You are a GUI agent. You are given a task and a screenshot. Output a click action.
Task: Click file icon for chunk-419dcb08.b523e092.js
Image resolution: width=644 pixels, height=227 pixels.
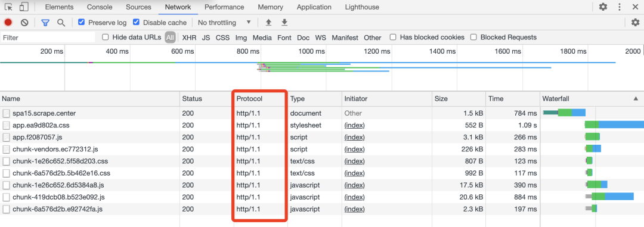(6, 197)
